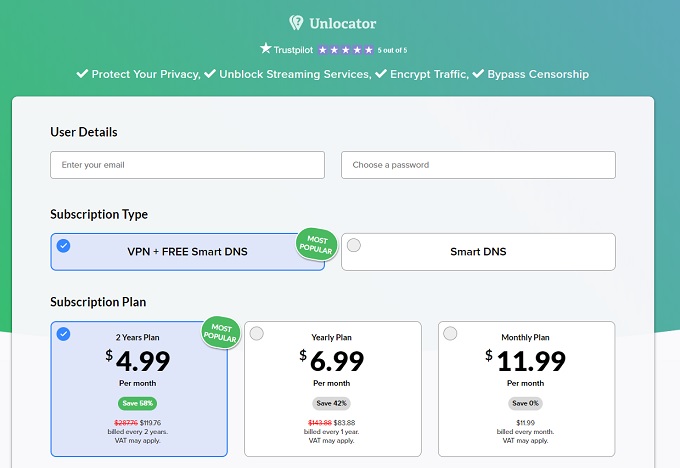680x468 pixels.
Task: Click the checkmark beside Bypass Censorship
Action: pyautogui.click(x=478, y=74)
